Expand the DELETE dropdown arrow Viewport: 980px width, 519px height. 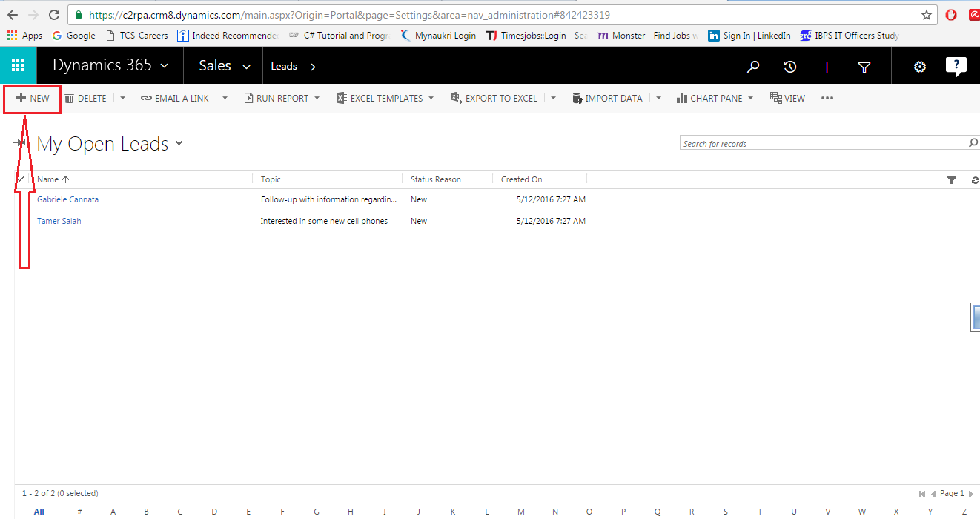pos(122,98)
